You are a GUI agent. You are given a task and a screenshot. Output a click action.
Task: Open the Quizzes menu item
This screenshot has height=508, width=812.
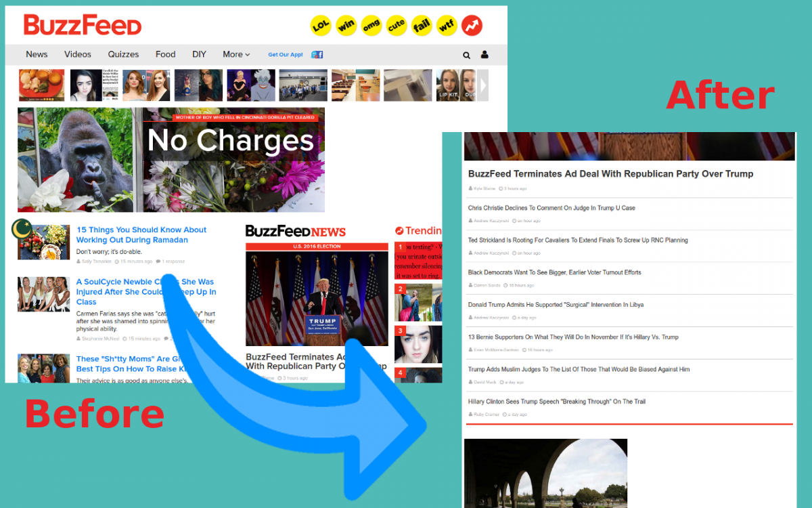[123, 54]
